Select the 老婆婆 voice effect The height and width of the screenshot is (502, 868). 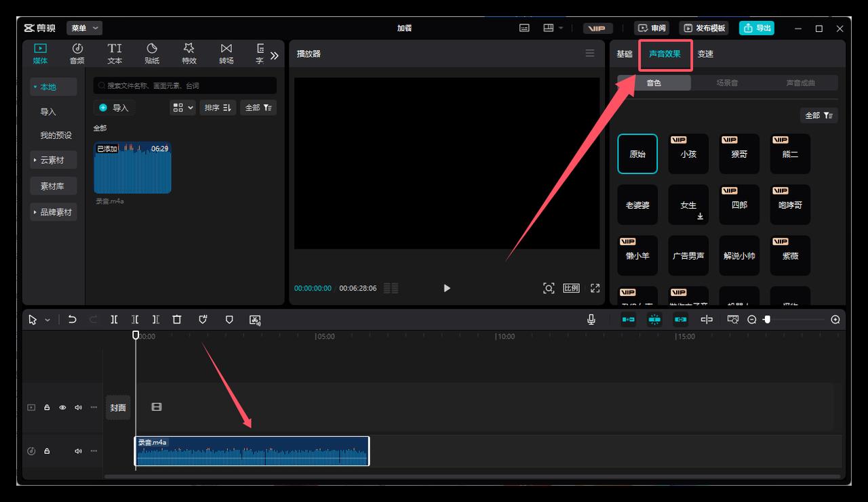pyautogui.click(x=637, y=205)
